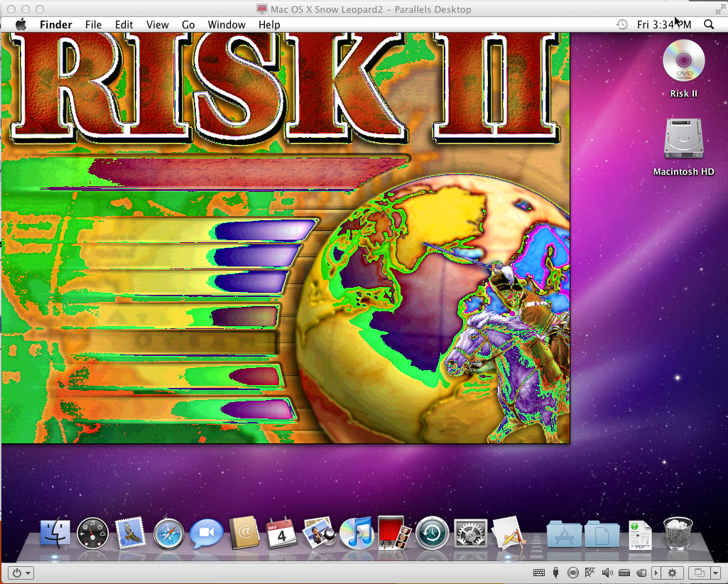728x584 pixels.
Task: Launch Preview from the Dock
Action: click(318, 533)
